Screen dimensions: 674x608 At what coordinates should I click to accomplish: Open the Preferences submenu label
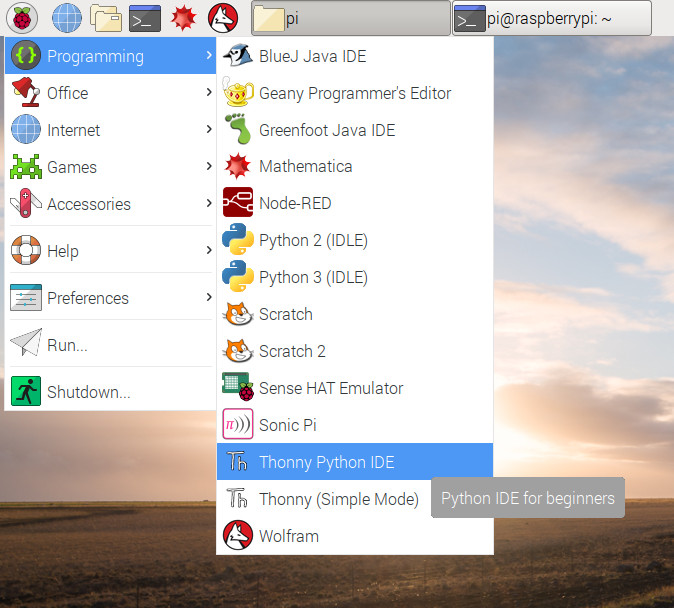pos(88,298)
